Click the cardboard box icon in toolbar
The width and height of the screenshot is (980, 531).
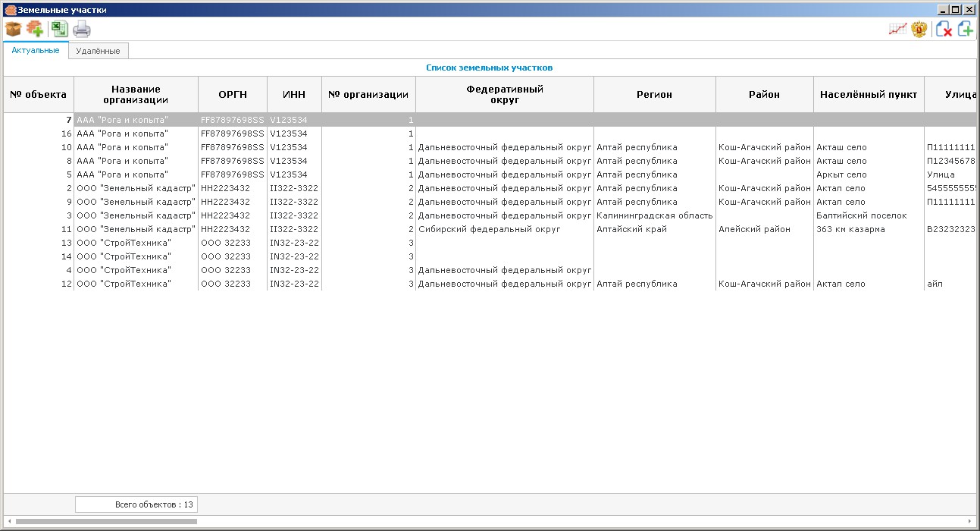[13, 30]
